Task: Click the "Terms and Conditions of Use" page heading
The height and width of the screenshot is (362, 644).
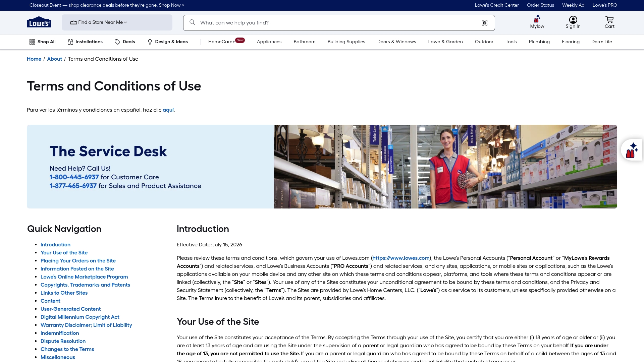Action: pos(114,86)
